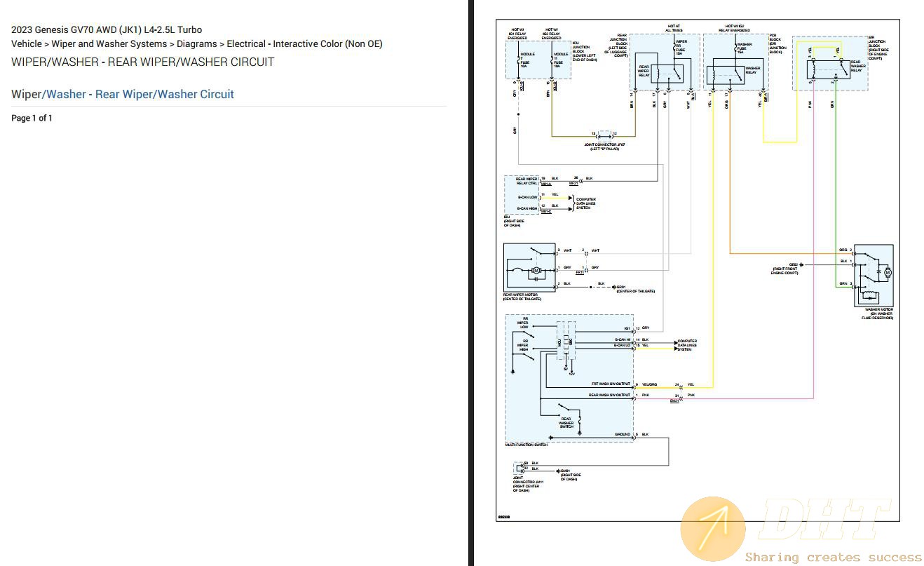Click the 'YEL/ORG' wire color label
Image resolution: width=924 pixels, height=566 pixels.
649,384
